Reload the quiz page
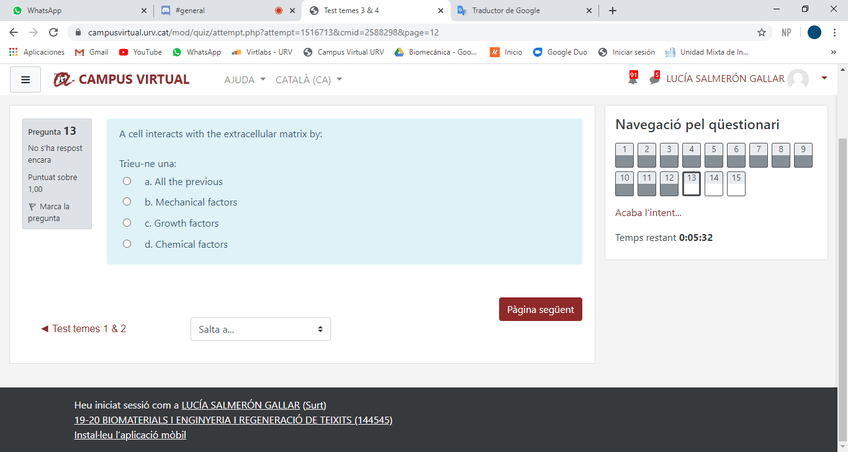The height and width of the screenshot is (452, 848). (x=53, y=32)
